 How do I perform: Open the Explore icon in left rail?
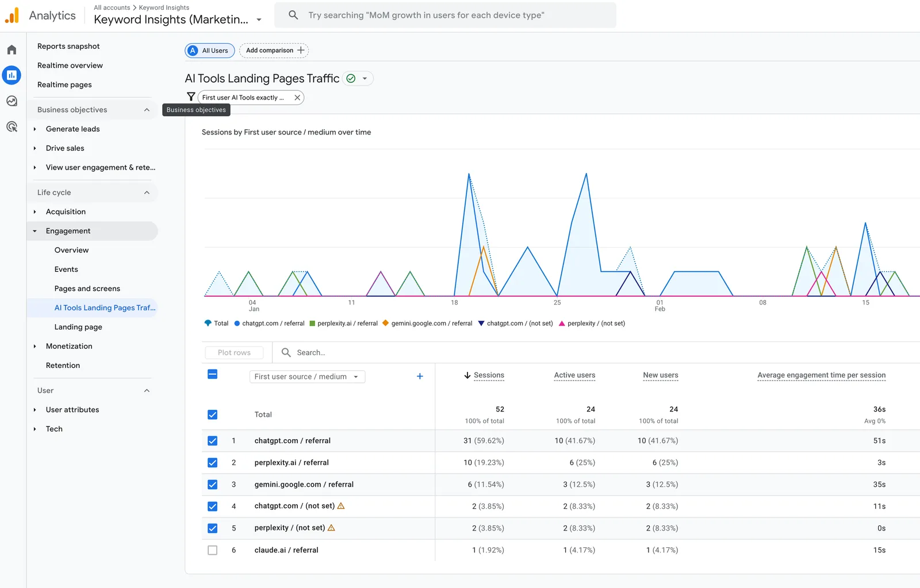[x=11, y=101]
